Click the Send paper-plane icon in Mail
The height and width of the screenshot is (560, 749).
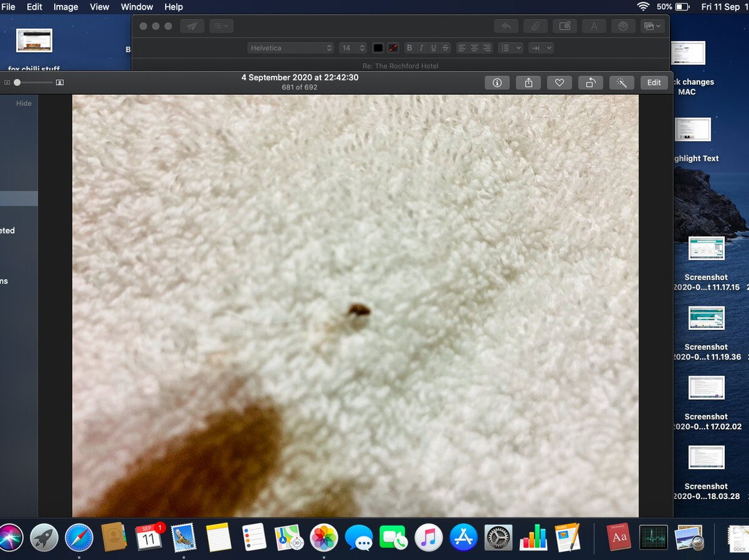192,26
